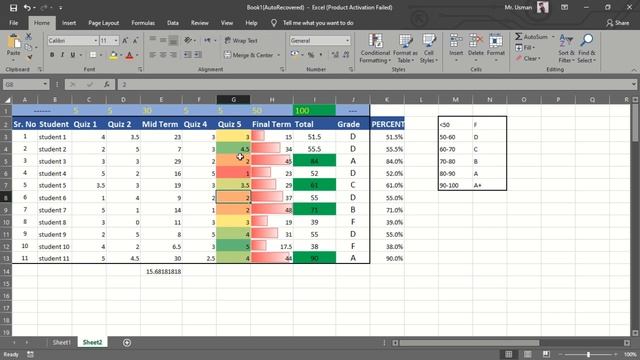Click AutoSum sigma button
Image resolution: width=640 pixels, height=360 pixels.
[531, 37]
